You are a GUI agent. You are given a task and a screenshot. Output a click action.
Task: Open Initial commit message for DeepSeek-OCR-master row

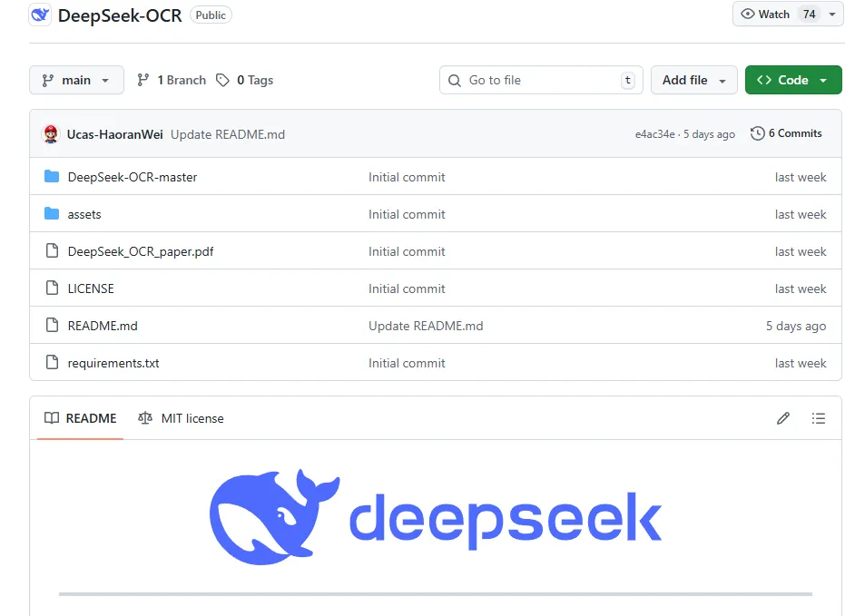tap(407, 177)
